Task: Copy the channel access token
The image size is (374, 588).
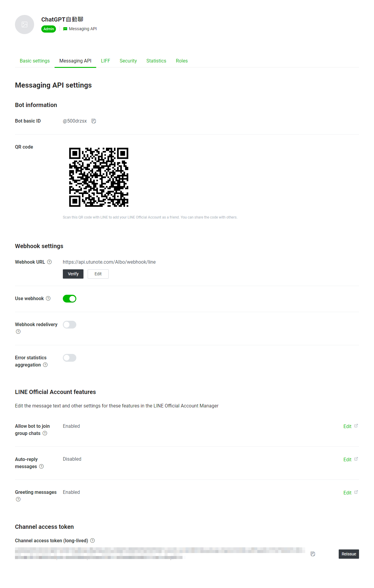Action: tap(313, 554)
